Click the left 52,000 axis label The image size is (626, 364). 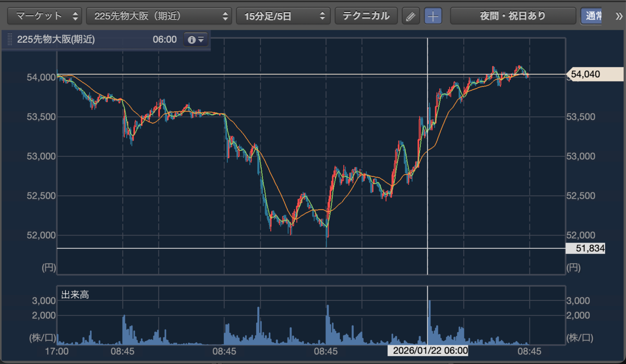click(x=40, y=235)
